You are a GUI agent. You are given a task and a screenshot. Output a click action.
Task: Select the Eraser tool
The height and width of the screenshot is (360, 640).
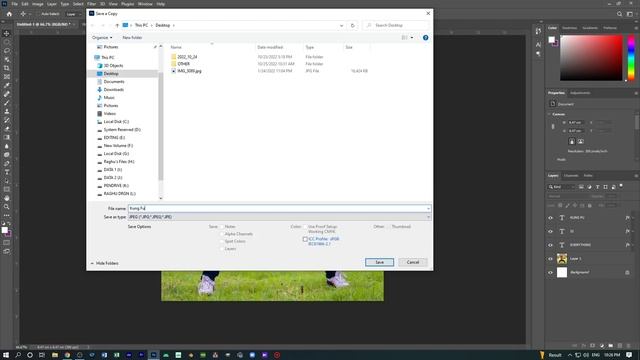click(x=7, y=129)
